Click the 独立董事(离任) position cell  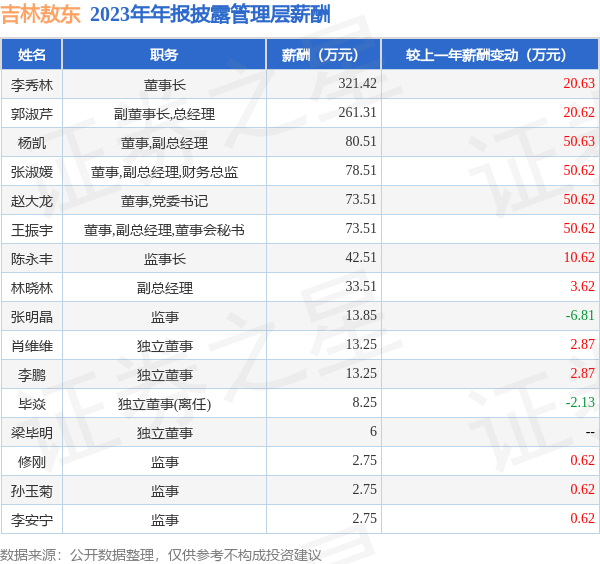tap(165, 404)
